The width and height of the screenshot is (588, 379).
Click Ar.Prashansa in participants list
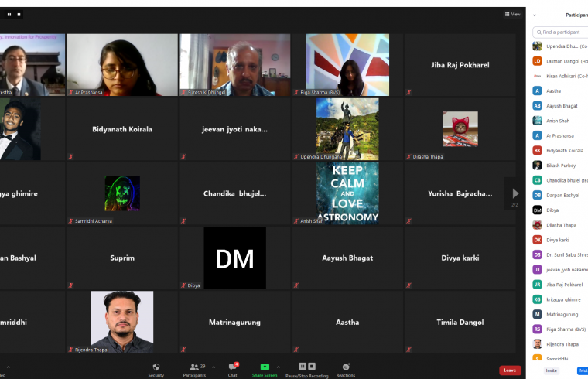pos(560,135)
